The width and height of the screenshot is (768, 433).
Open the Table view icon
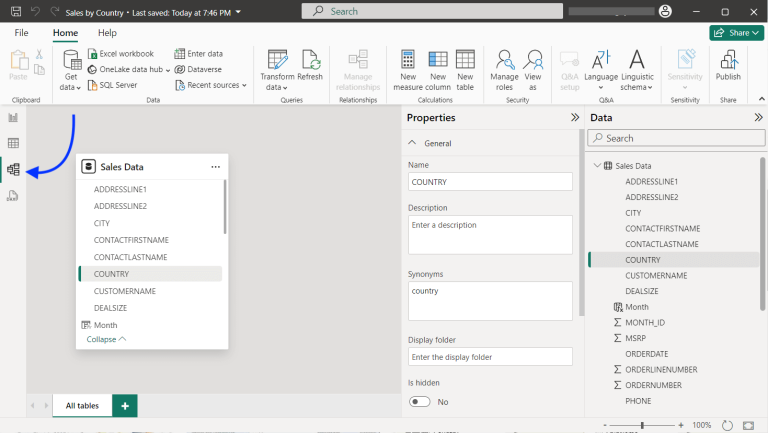click(13, 143)
